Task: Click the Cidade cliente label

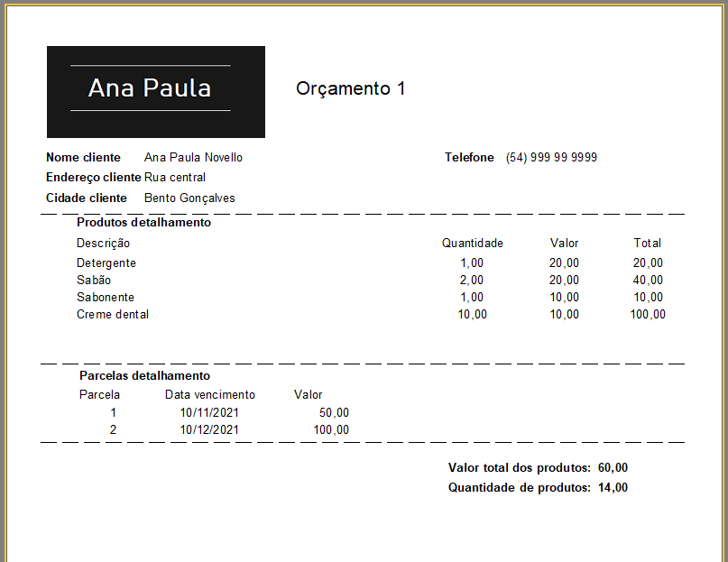Action: click(x=87, y=198)
